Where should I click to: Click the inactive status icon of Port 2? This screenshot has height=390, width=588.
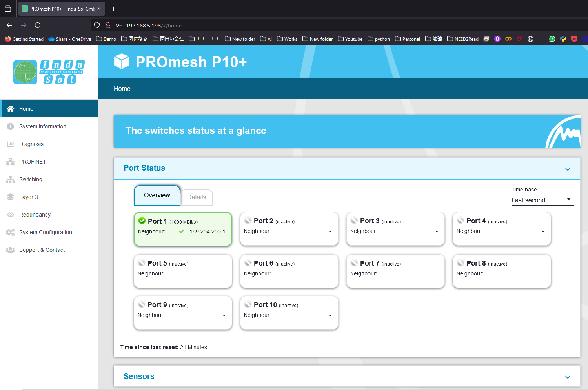(248, 221)
